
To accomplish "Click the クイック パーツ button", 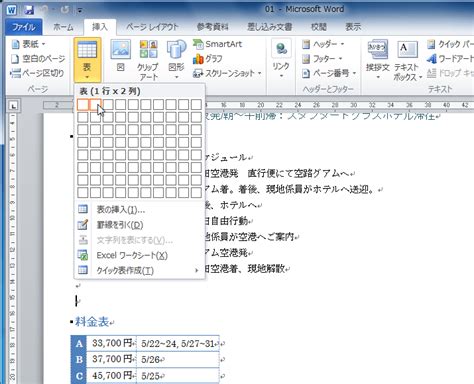I will click(x=450, y=44).
